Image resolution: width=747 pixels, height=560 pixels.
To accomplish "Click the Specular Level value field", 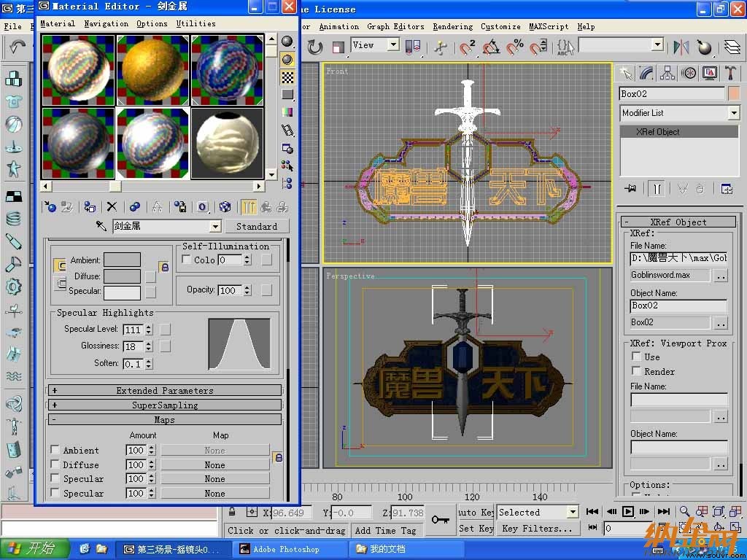I will (x=133, y=330).
